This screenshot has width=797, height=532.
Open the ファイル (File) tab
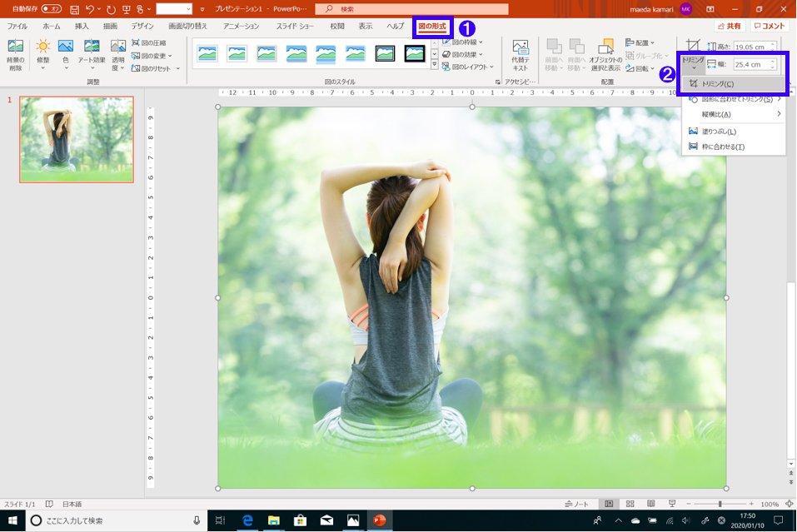tap(17, 26)
